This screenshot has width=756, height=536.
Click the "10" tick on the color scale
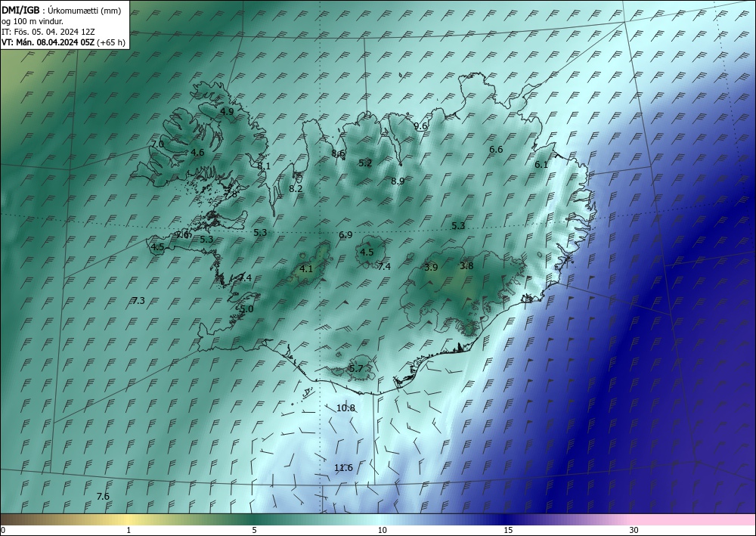click(x=383, y=530)
